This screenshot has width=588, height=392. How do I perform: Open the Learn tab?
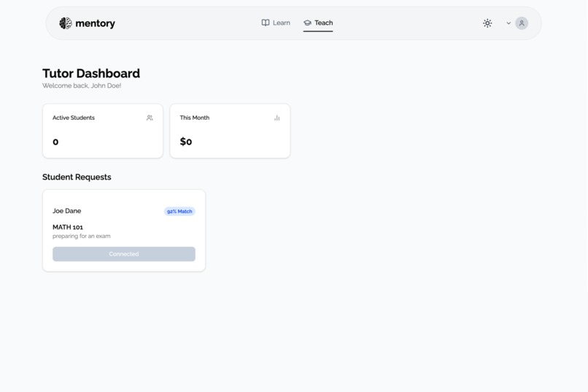(x=276, y=23)
